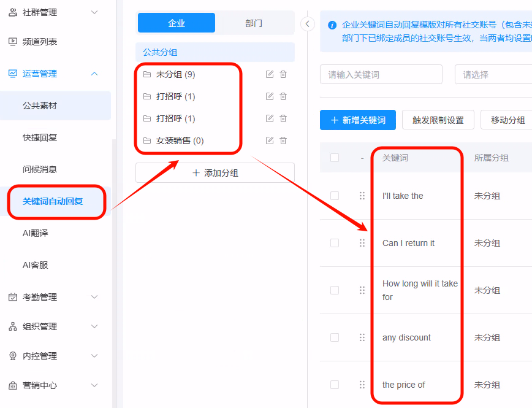Expand the 组织管理 menu section
This screenshot has width=532, height=408.
click(x=95, y=326)
